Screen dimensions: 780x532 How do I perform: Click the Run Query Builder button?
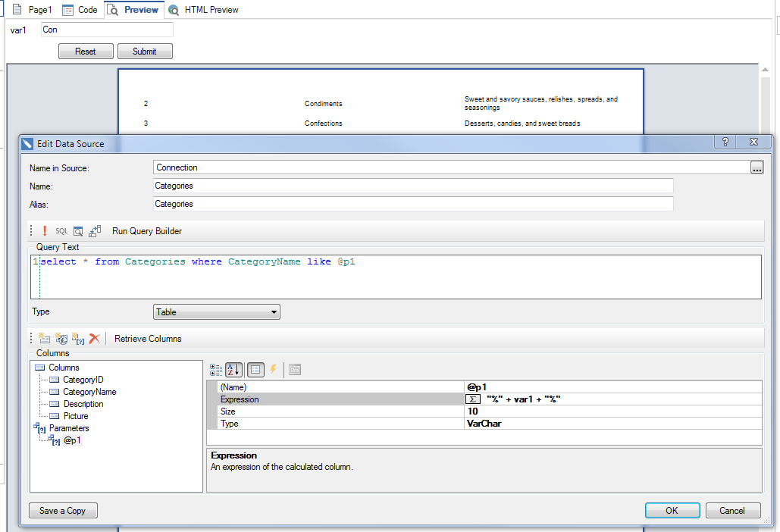(147, 230)
